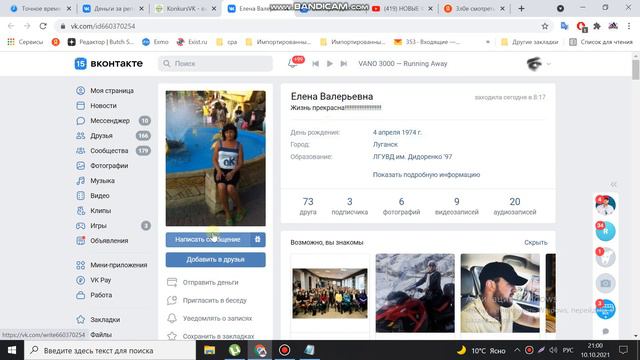Open Файлы in sidebar
The image size is (640, 360).
pos(101,334)
